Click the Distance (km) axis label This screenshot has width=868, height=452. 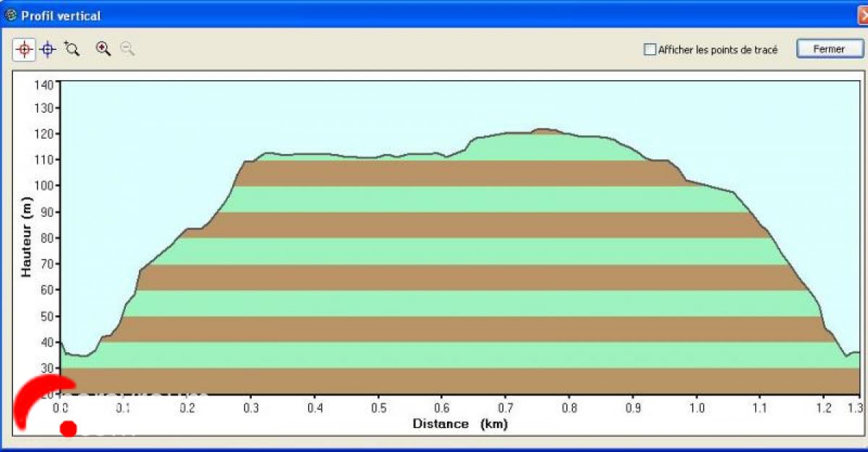pyautogui.click(x=460, y=424)
